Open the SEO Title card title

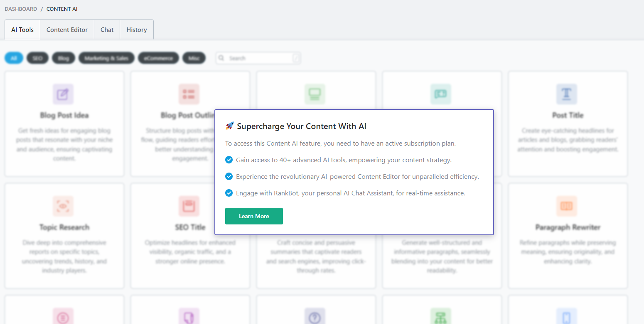(x=190, y=227)
